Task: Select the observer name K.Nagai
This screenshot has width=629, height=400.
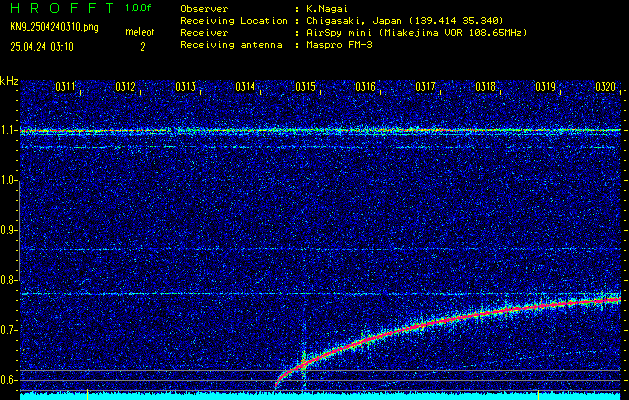Action: pos(327,8)
